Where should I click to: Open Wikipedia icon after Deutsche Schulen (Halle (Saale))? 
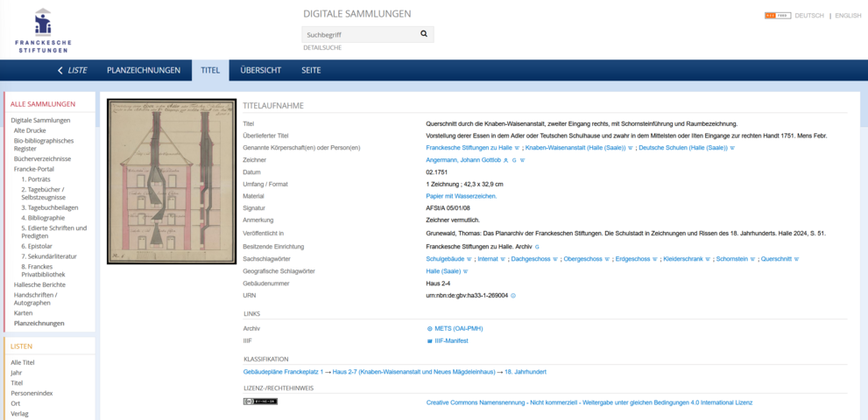(x=732, y=148)
